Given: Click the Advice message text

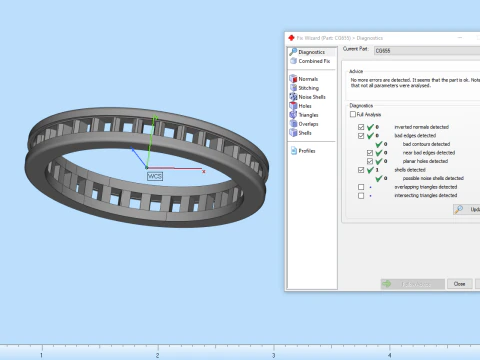Looking at the screenshot, I should (415, 83).
